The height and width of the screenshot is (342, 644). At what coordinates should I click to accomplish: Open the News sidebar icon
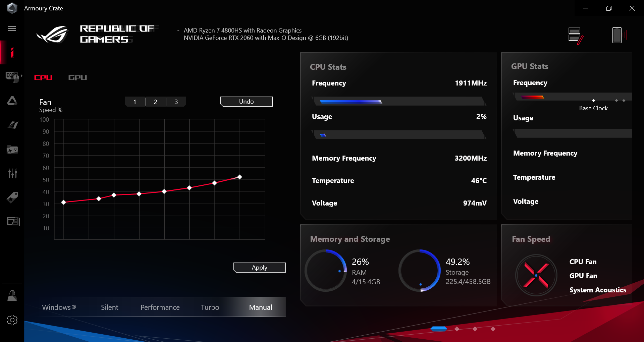coord(13,221)
